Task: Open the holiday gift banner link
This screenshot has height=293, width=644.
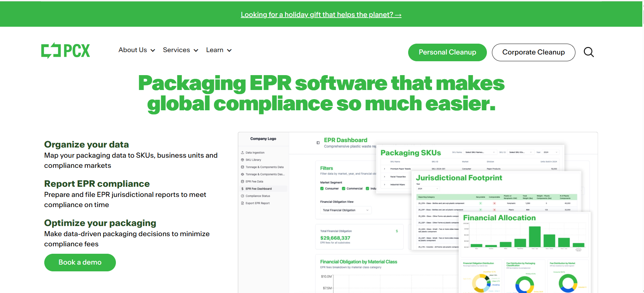Action: coord(321,15)
